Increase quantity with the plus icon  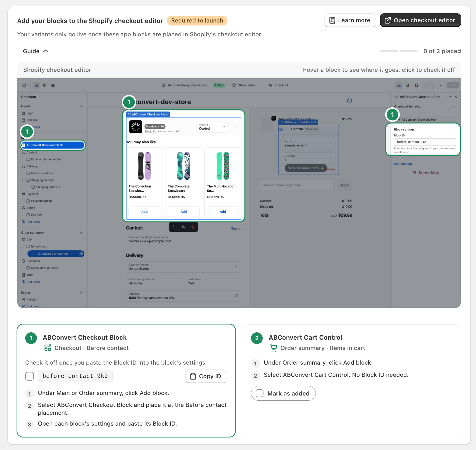coord(331,158)
